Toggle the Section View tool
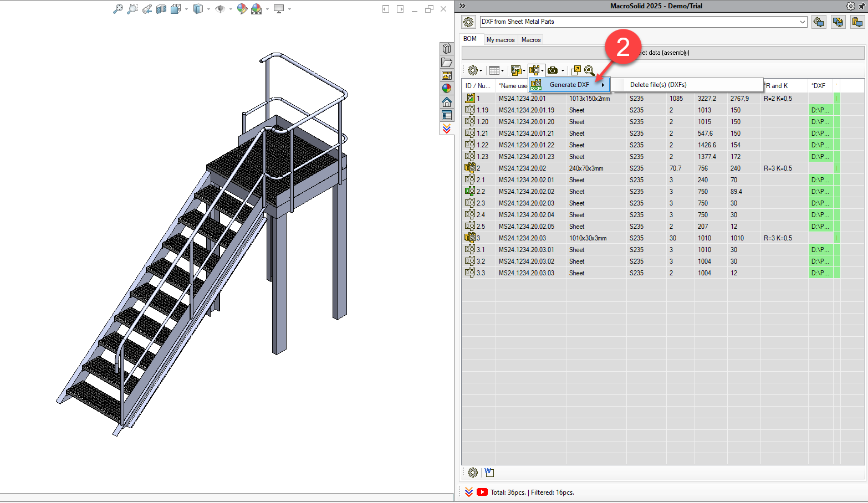Viewport: 868px width, 503px height. tap(161, 9)
